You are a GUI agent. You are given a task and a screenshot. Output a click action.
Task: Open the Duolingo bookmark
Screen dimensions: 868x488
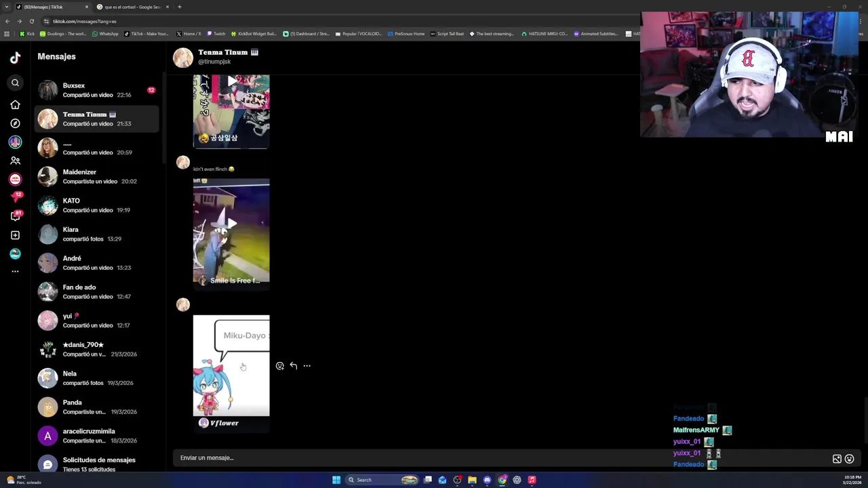pos(64,33)
